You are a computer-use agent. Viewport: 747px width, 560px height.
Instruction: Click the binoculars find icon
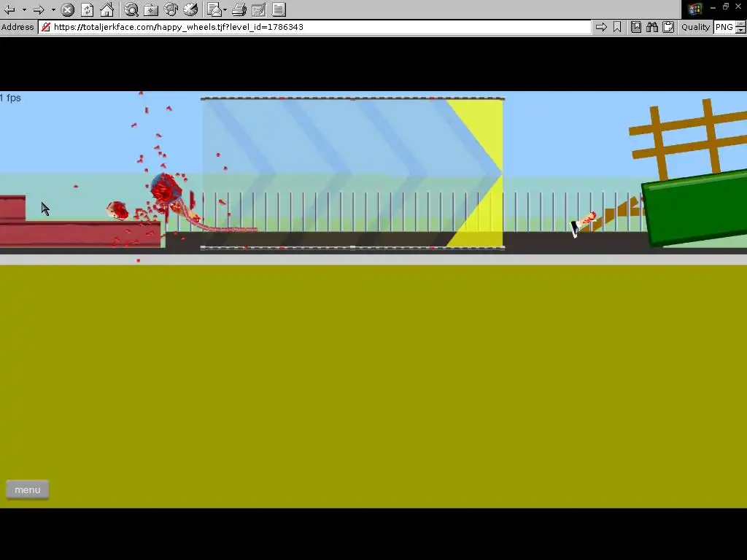(x=652, y=27)
